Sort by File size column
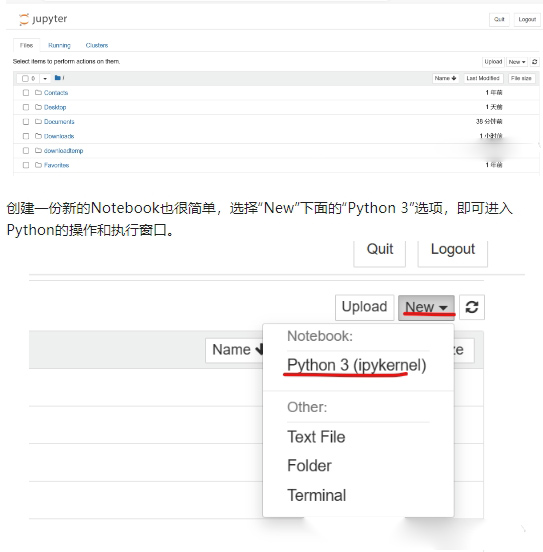Image resolution: width=543 pixels, height=552 pixels. click(x=521, y=78)
